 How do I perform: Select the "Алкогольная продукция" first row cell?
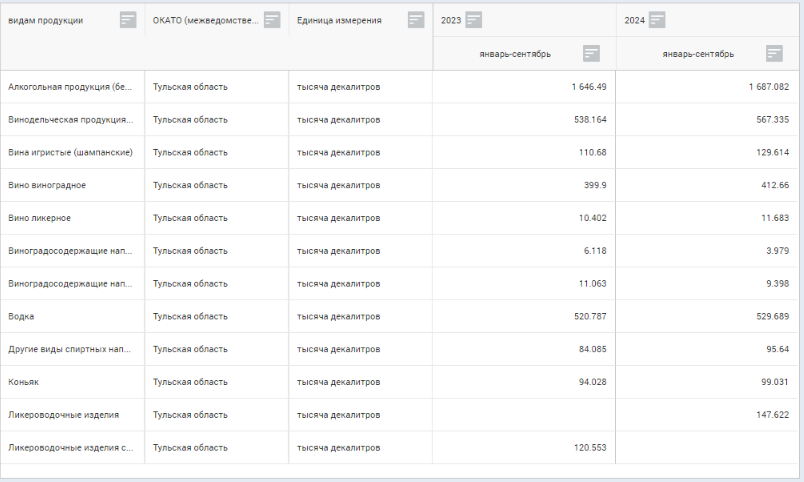click(70, 87)
